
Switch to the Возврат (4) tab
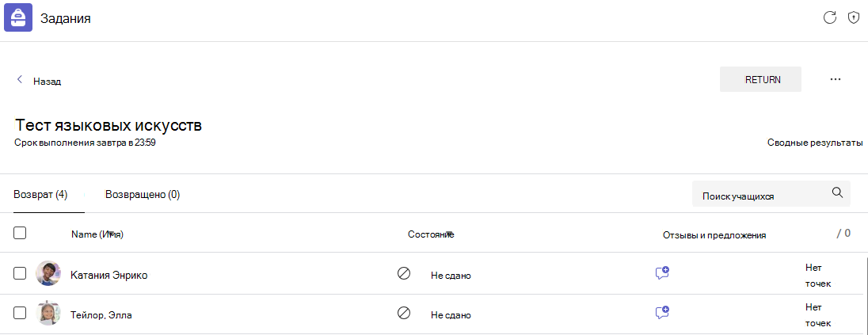click(41, 195)
